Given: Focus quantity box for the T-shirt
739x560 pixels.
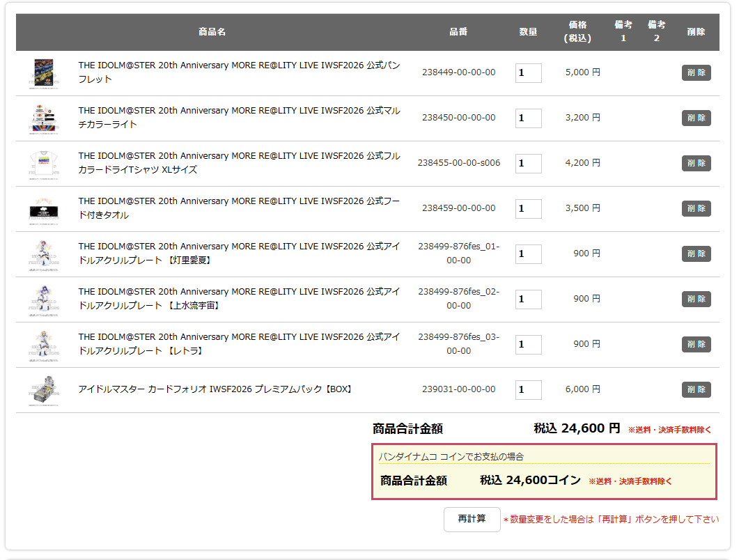Looking at the screenshot, I should pyautogui.click(x=528, y=164).
